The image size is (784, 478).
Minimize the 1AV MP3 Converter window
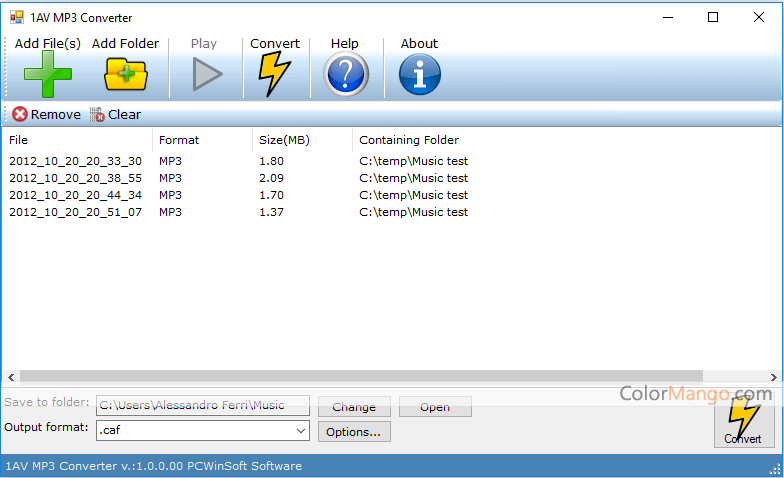pos(668,18)
